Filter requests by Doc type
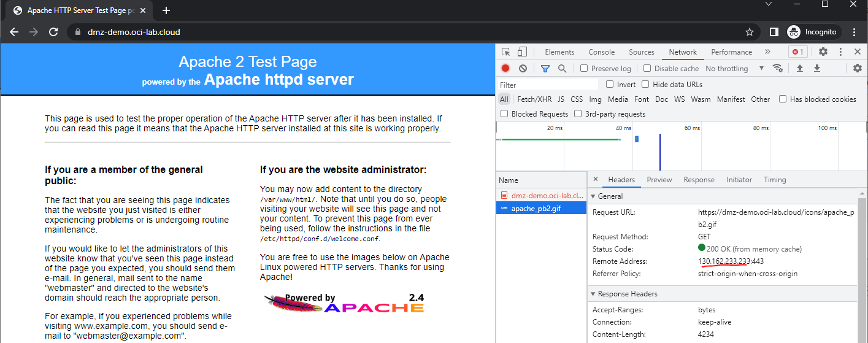Viewport: 868px width, 343px height. pyautogui.click(x=661, y=99)
